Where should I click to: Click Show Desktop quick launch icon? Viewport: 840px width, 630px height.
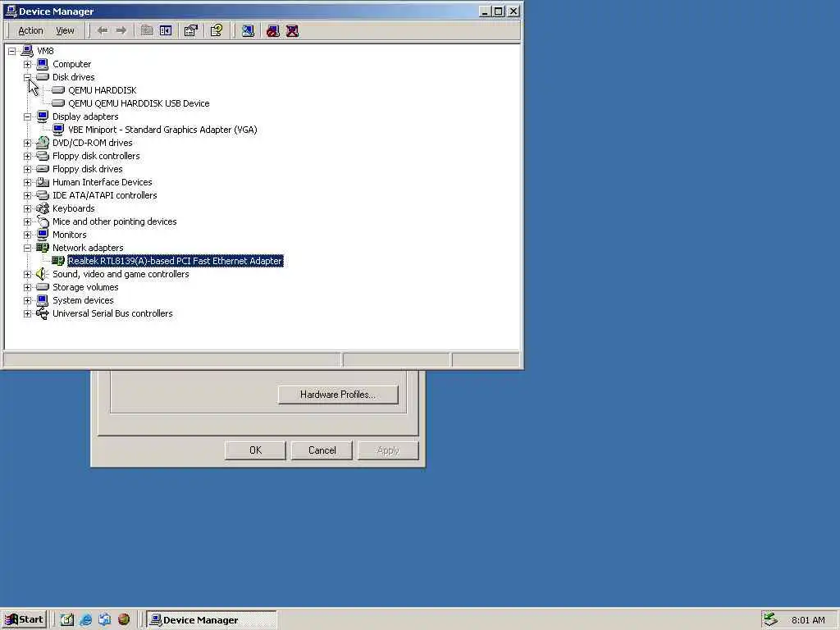[66, 620]
